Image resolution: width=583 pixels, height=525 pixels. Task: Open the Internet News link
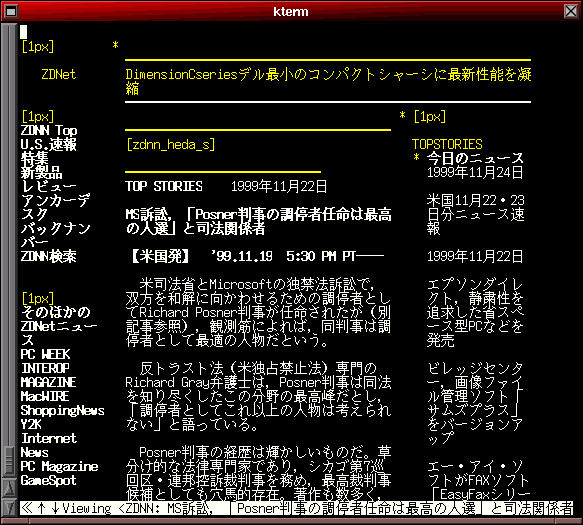(49, 445)
